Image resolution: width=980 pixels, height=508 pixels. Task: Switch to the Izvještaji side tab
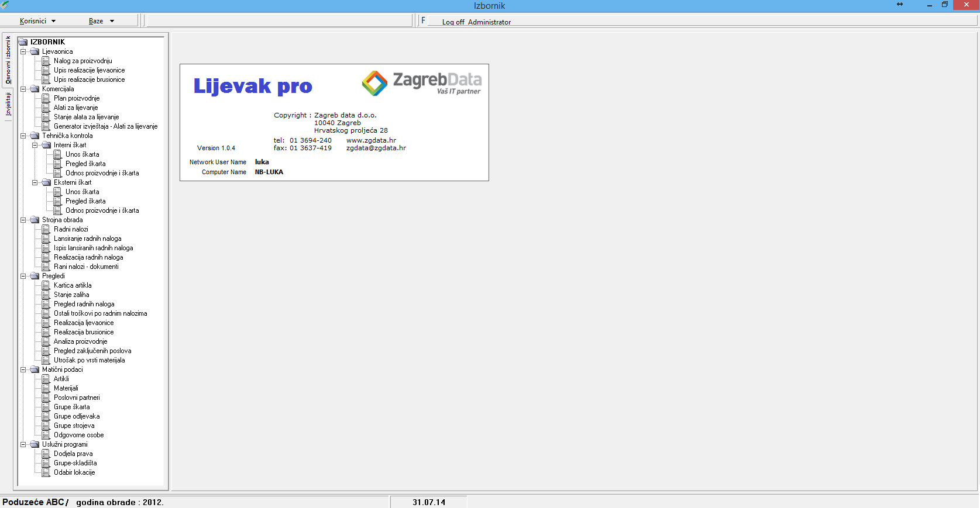(8, 105)
